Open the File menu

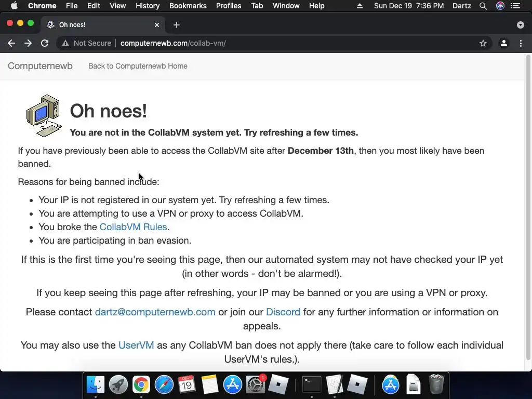click(x=72, y=6)
